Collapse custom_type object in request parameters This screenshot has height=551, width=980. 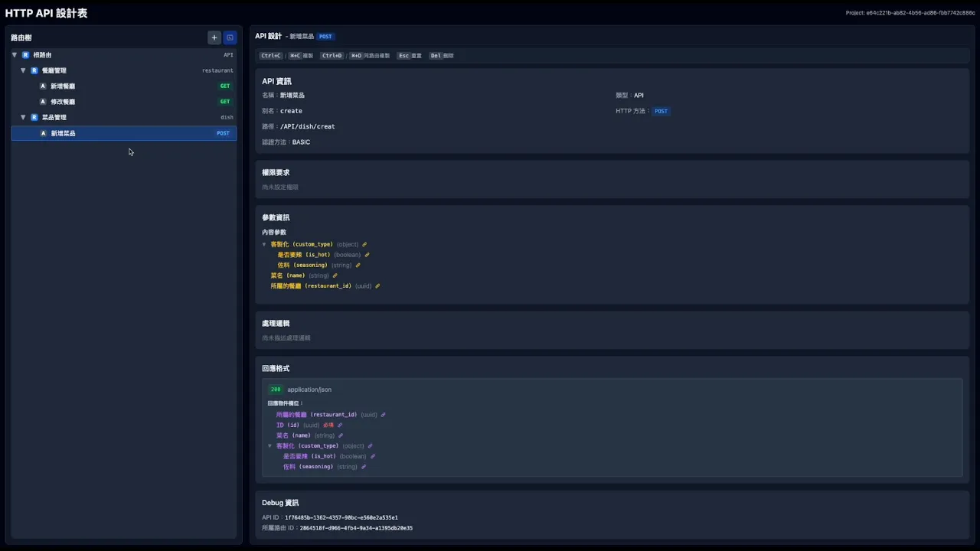pos(264,245)
